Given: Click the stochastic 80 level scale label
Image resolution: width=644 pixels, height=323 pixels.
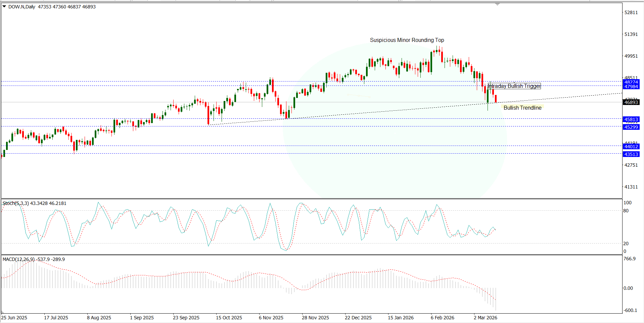Looking at the screenshot, I should [626, 211].
